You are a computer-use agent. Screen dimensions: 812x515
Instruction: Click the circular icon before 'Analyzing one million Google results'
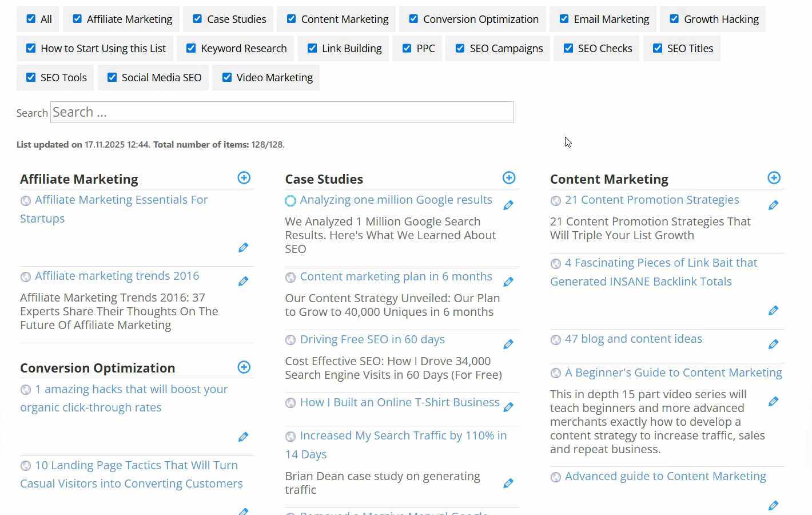click(290, 200)
